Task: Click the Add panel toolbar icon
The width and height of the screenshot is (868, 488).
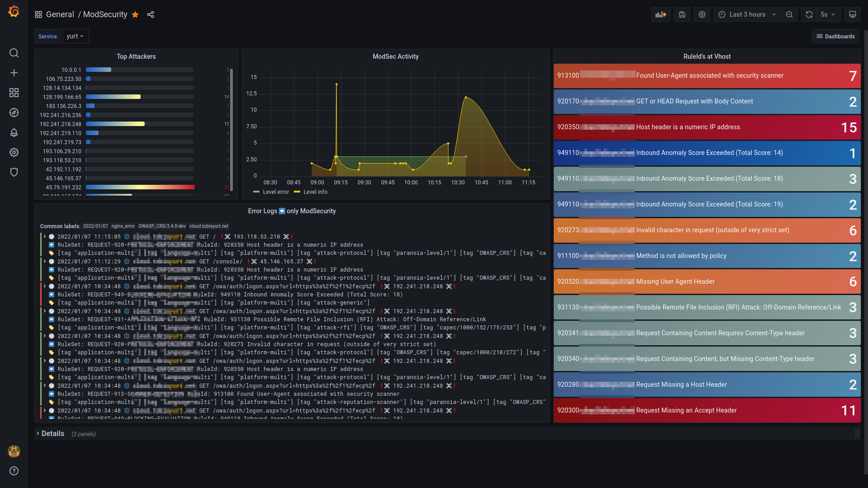Action: coord(660,14)
